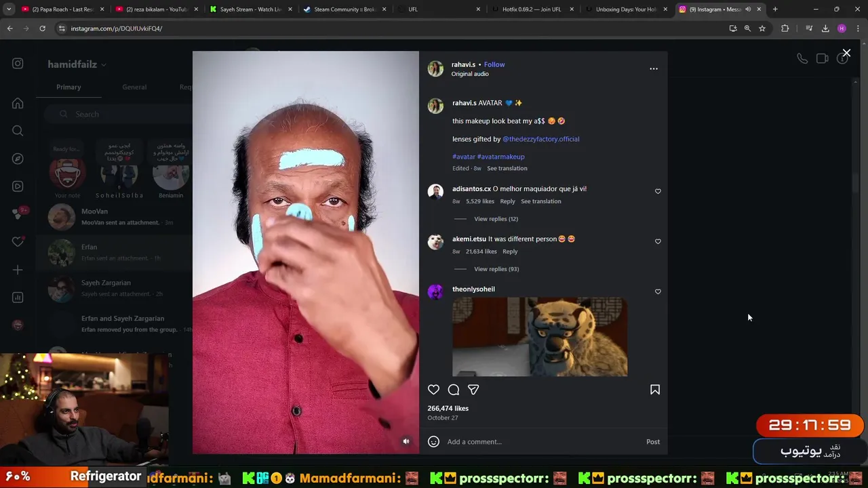The image size is (868, 488).
Task: Show the 266,474 likes list
Action: coord(448,408)
